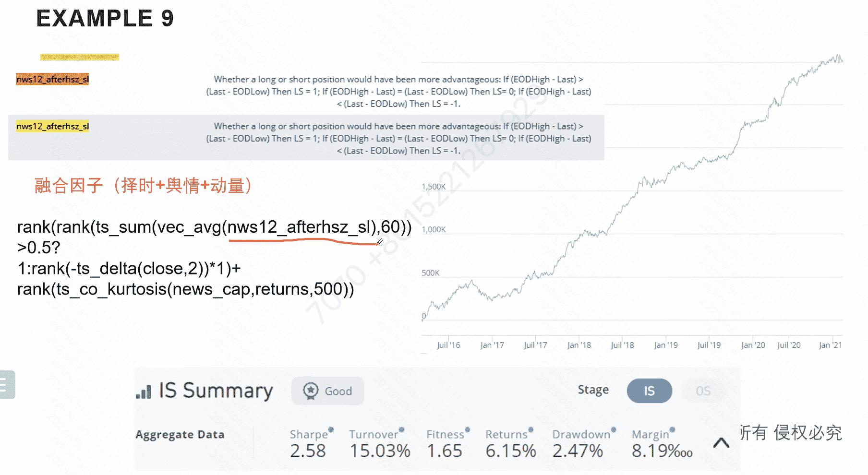Click the ts_co_kurtosis formula line
This screenshot has height=475, width=868.
point(185,289)
